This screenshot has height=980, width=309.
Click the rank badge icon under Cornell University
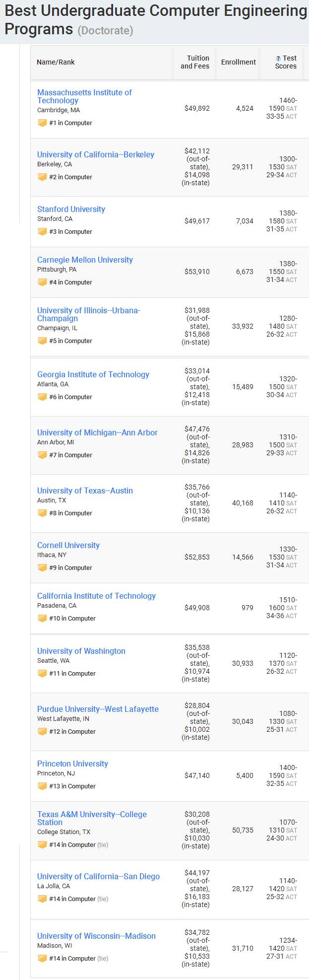[42, 568]
